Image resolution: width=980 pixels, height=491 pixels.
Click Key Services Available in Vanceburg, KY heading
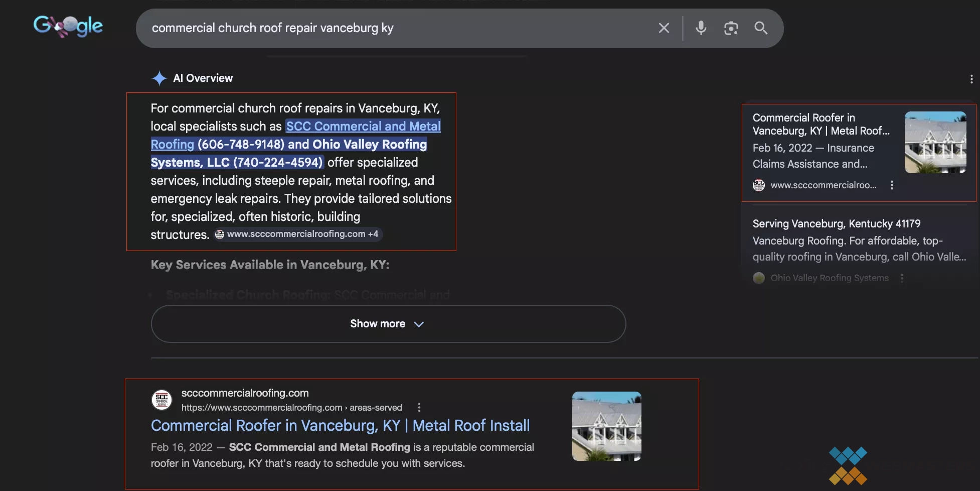coord(270,265)
